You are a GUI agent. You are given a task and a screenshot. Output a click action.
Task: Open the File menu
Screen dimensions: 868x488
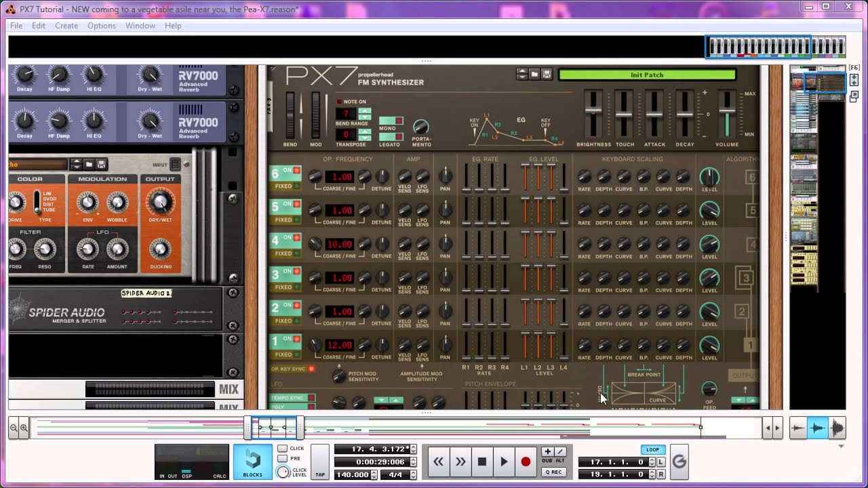click(x=16, y=26)
